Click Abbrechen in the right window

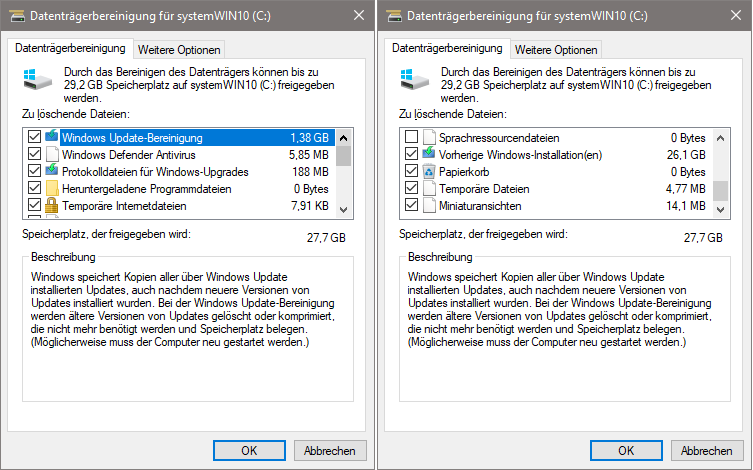click(x=707, y=450)
